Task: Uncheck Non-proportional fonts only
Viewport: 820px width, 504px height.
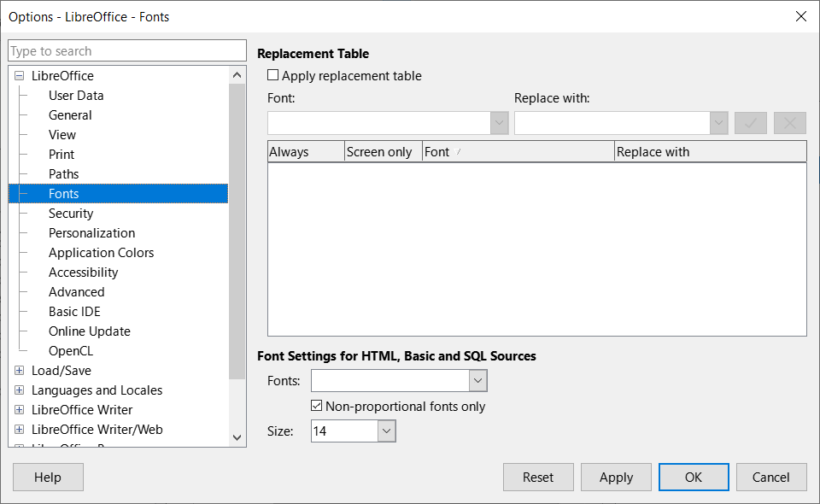Action: point(317,407)
